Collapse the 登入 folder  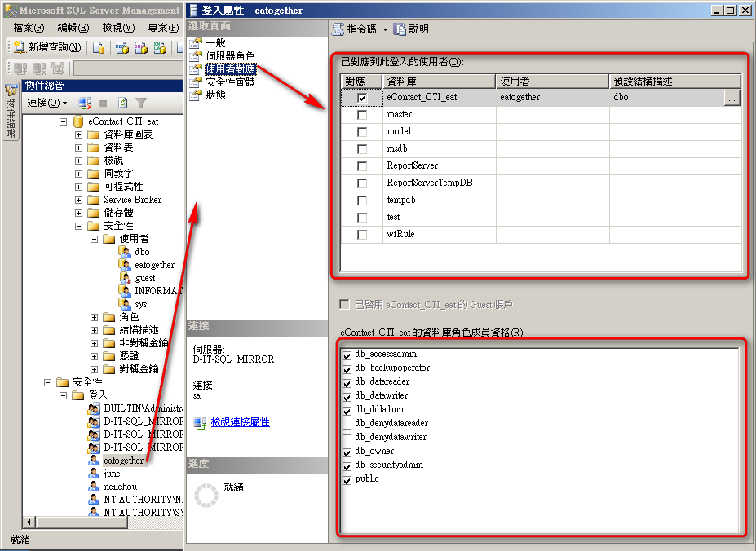[x=63, y=395]
